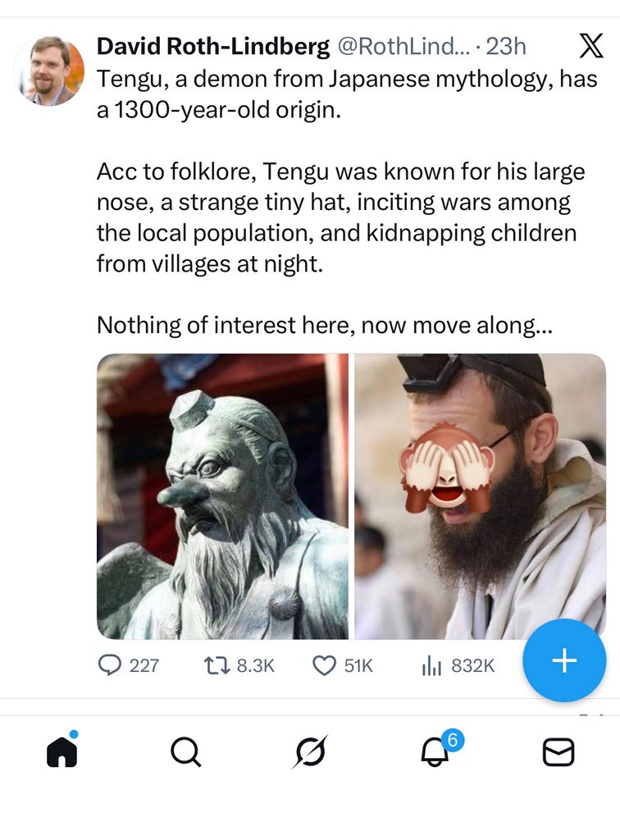Retweet the post showing 8.3K reposts
Image resolution: width=620 pixels, height=840 pixels.
pyautogui.click(x=223, y=667)
